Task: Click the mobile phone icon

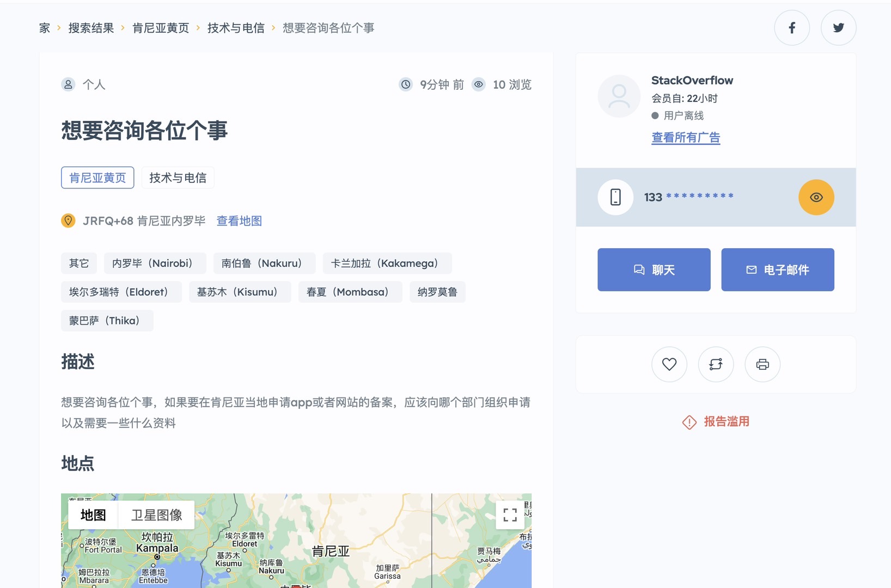Action: tap(615, 197)
